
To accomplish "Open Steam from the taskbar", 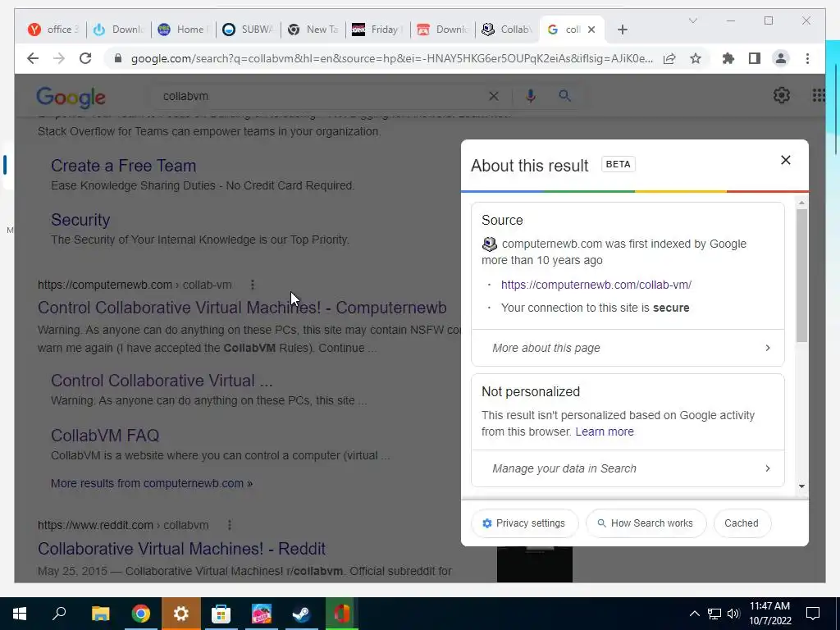I will coord(301,614).
